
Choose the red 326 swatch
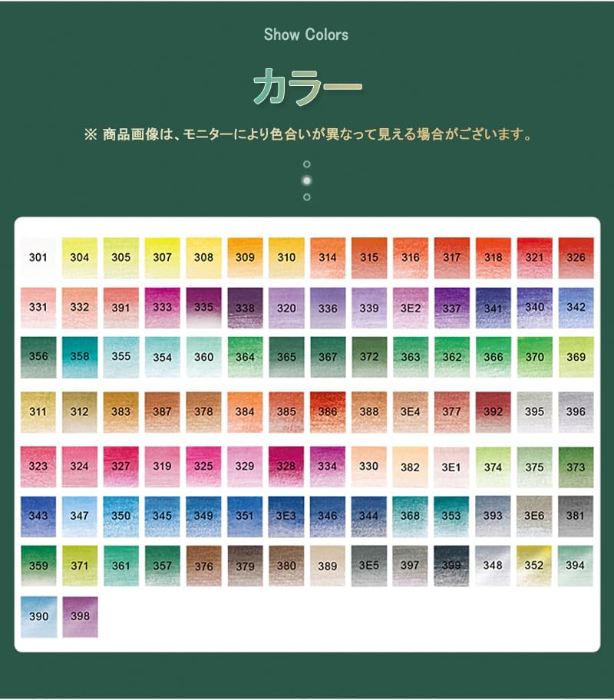coord(576,257)
